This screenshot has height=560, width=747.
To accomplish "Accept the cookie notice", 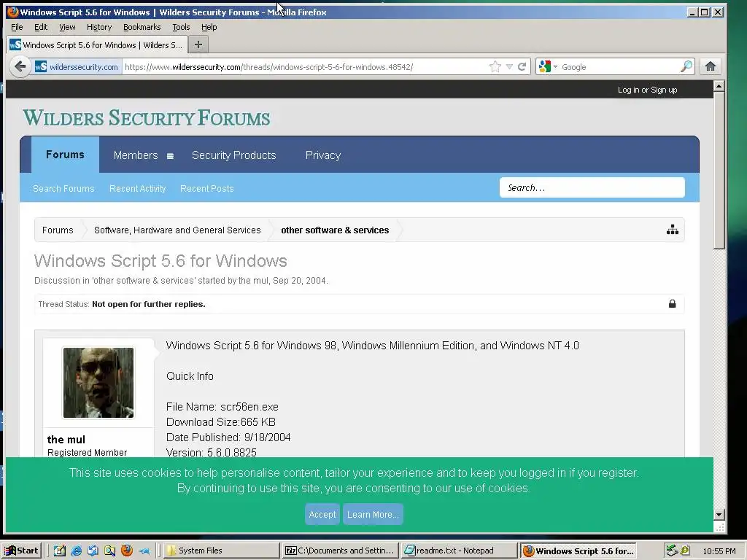I will coord(322,514).
